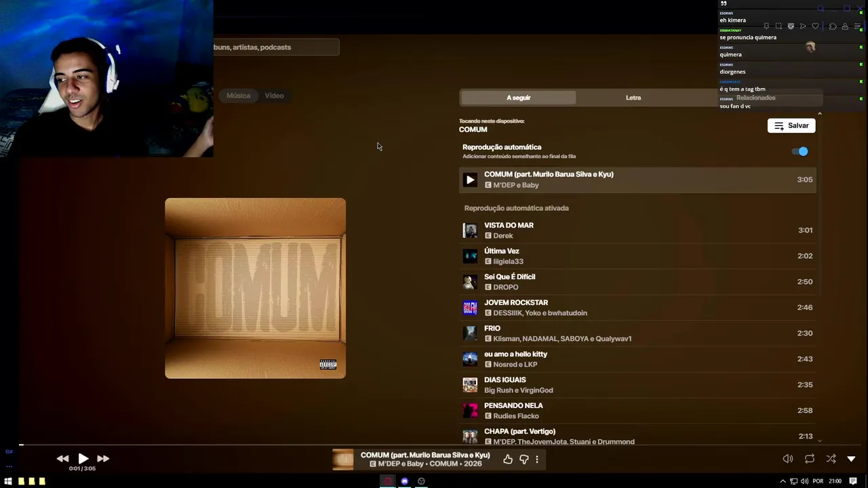Image resolution: width=868 pixels, height=488 pixels.
Task: Switch to the A seguir tab
Action: click(518, 98)
